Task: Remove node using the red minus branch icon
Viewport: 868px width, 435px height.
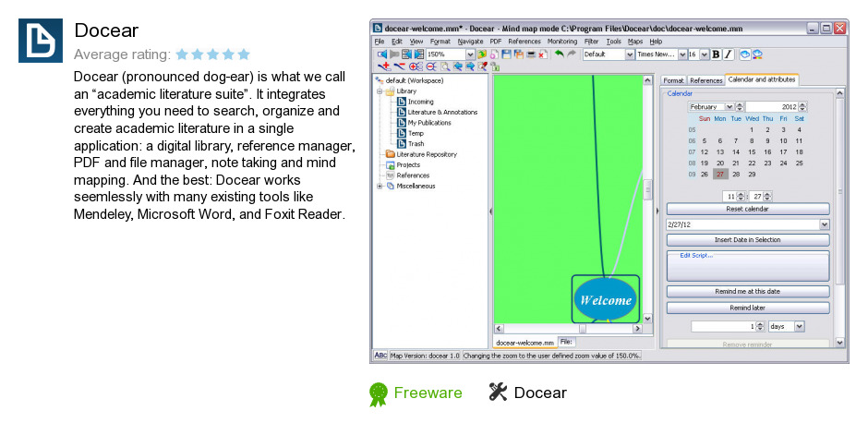Action: 400,66
